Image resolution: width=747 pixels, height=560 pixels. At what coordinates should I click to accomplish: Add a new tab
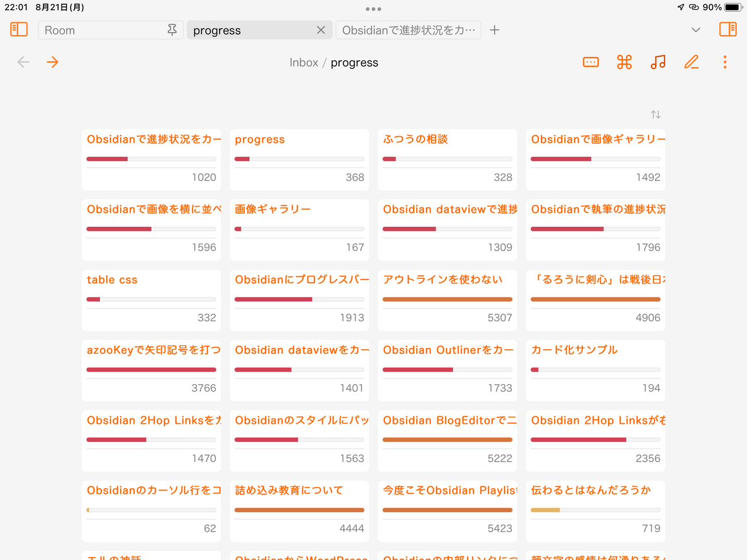(494, 30)
